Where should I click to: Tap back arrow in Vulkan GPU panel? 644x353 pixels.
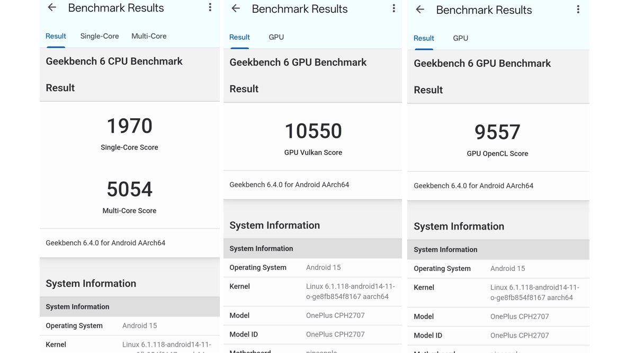pyautogui.click(x=236, y=8)
